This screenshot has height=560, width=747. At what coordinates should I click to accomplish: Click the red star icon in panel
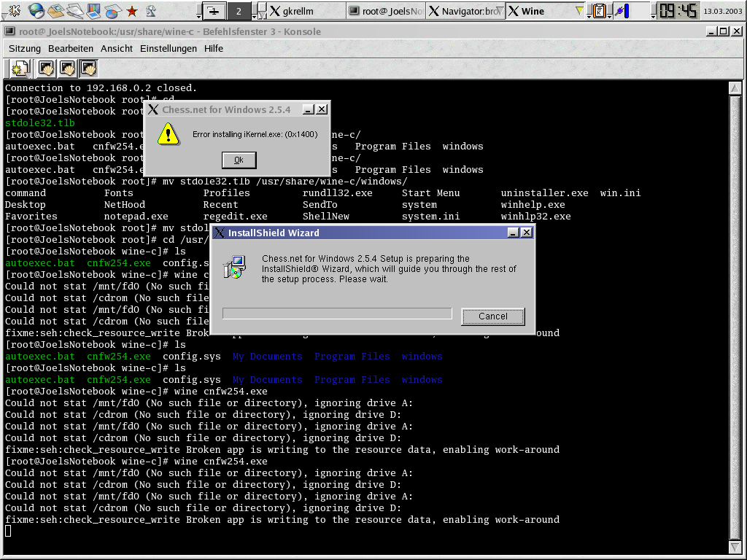pyautogui.click(x=132, y=11)
